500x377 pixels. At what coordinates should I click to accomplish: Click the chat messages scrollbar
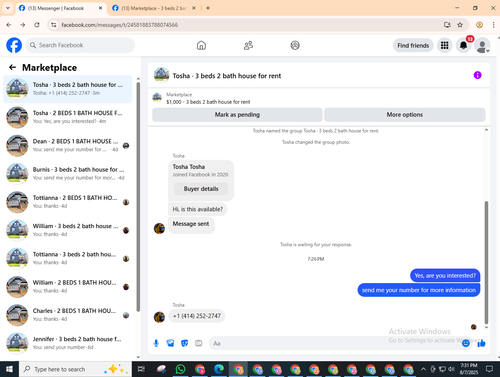486,262
